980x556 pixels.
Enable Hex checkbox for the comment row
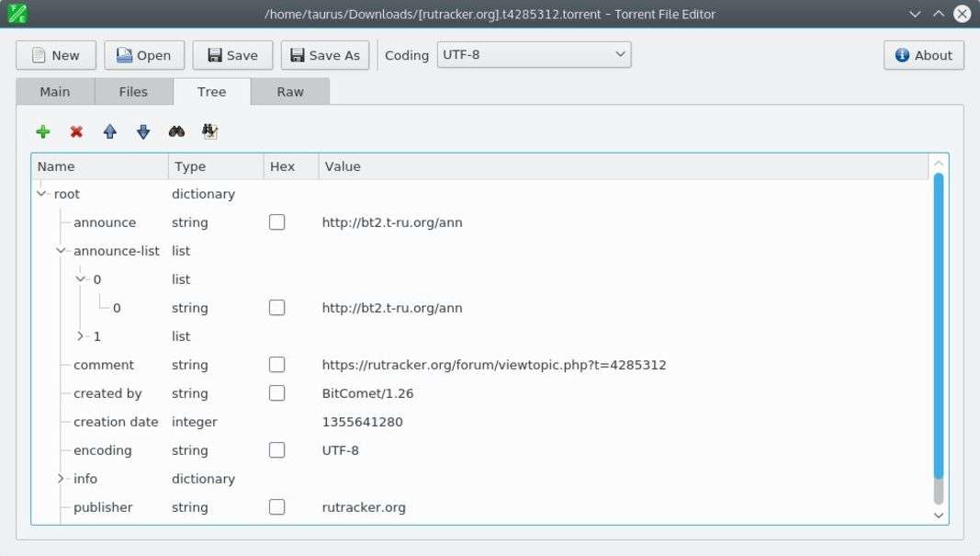coord(276,365)
